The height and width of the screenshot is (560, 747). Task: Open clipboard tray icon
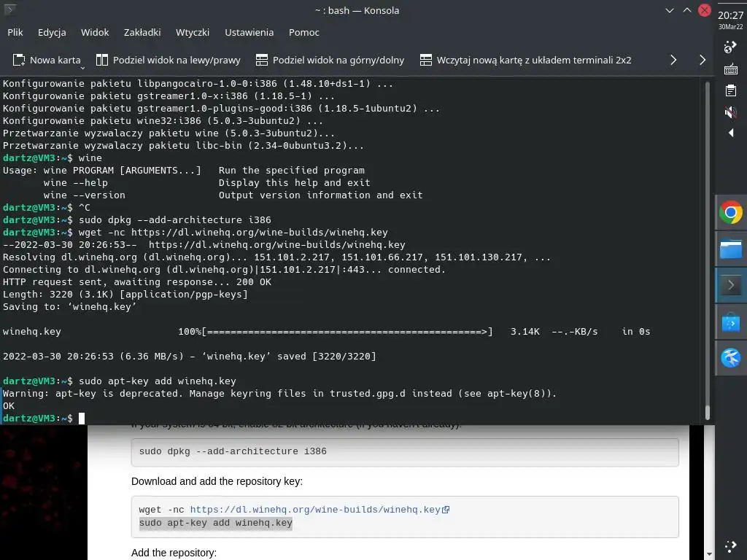point(730,90)
